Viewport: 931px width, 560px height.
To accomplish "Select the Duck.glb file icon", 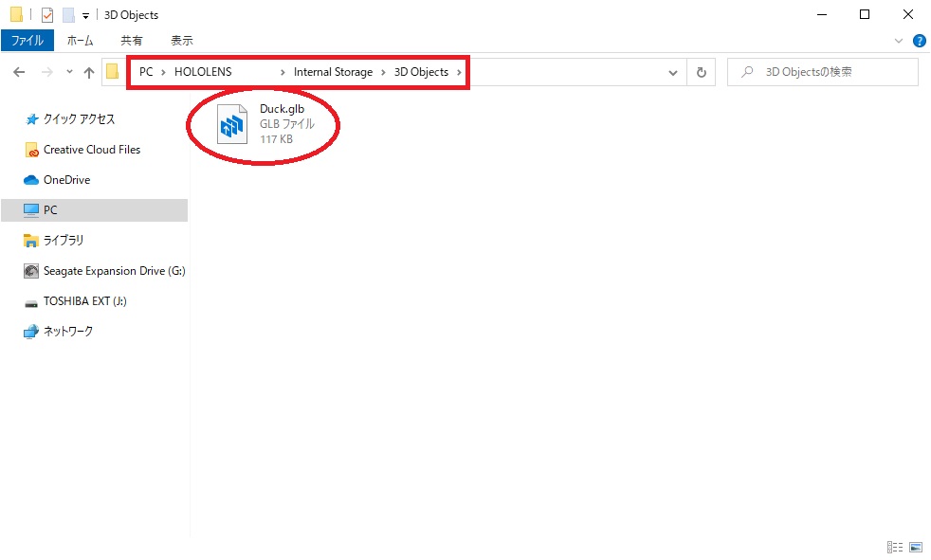I will [x=232, y=124].
